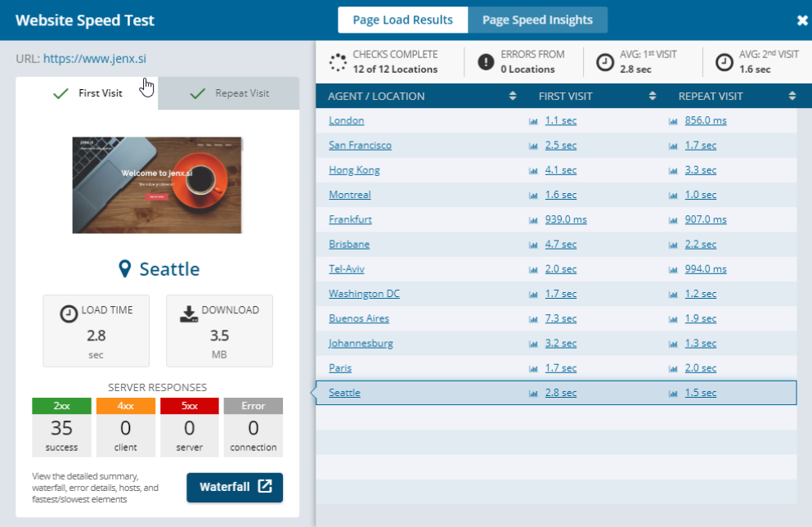The height and width of the screenshot is (527, 812).
Task: Click the jenx.si website screenshot thumbnail
Action: tap(157, 185)
